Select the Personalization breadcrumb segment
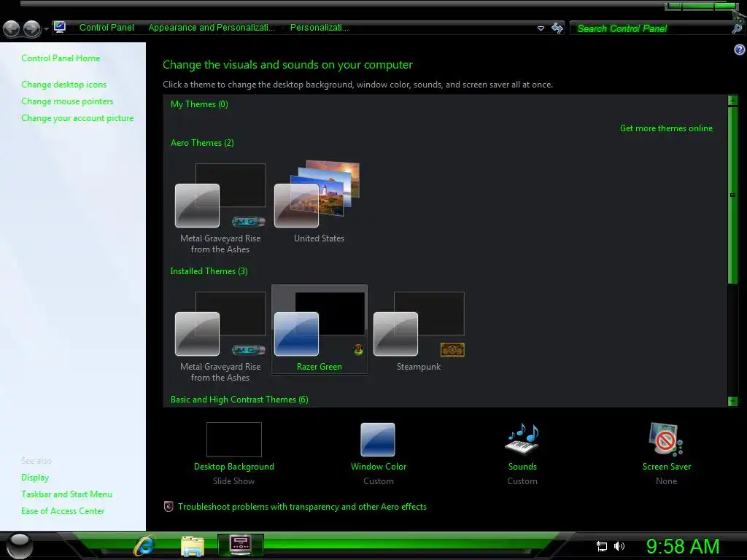Image resolution: width=747 pixels, height=560 pixels. pyautogui.click(x=320, y=28)
